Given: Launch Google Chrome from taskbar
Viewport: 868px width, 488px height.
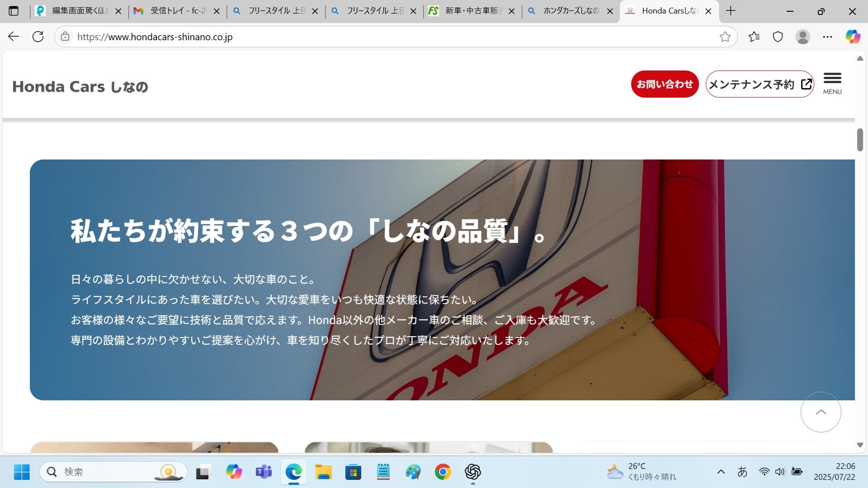Looking at the screenshot, I should coord(443,472).
